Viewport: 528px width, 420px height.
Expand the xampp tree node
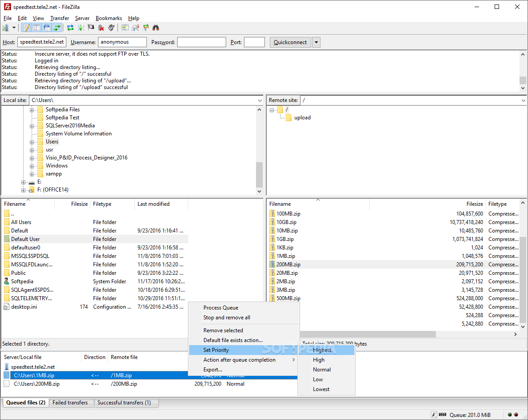point(32,174)
